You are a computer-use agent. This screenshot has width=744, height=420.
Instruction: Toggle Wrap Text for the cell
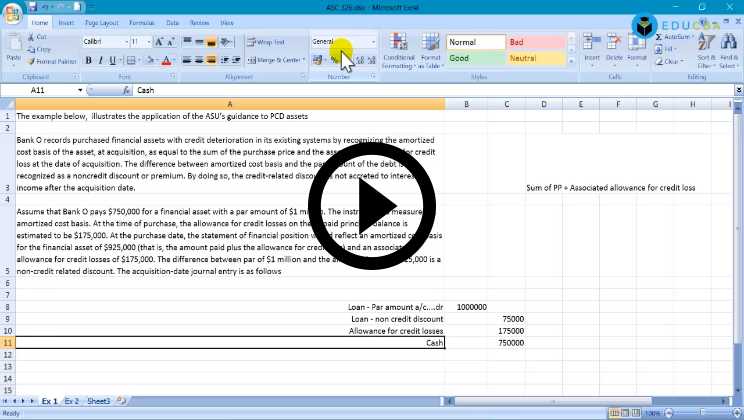point(265,42)
